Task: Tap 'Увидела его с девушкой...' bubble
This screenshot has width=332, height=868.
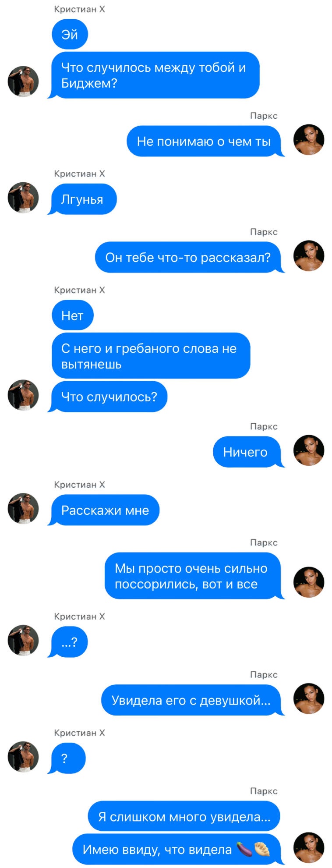Action: (192, 700)
